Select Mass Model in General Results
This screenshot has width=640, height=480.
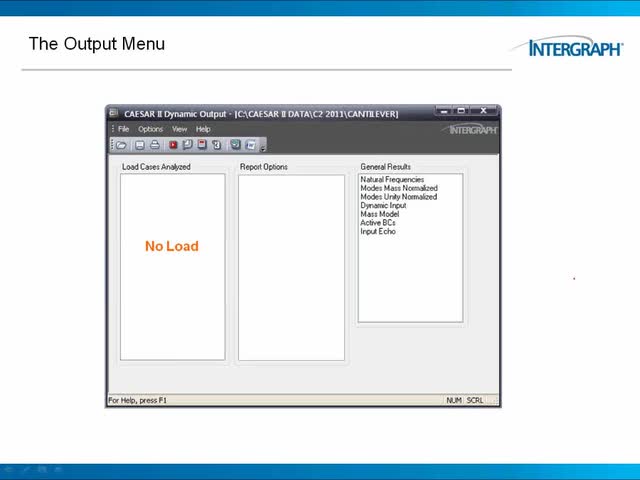[380, 214]
